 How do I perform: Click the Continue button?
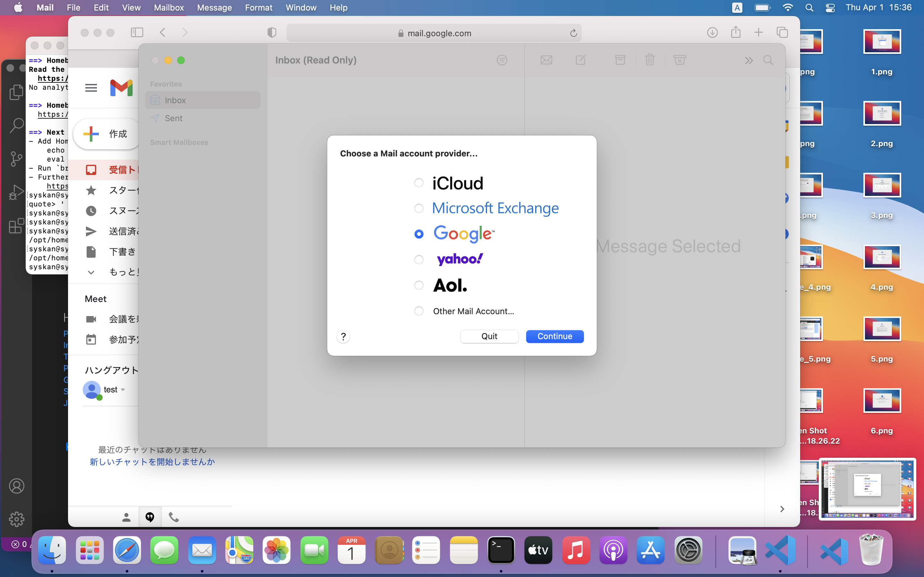pyautogui.click(x=554, y=336)
